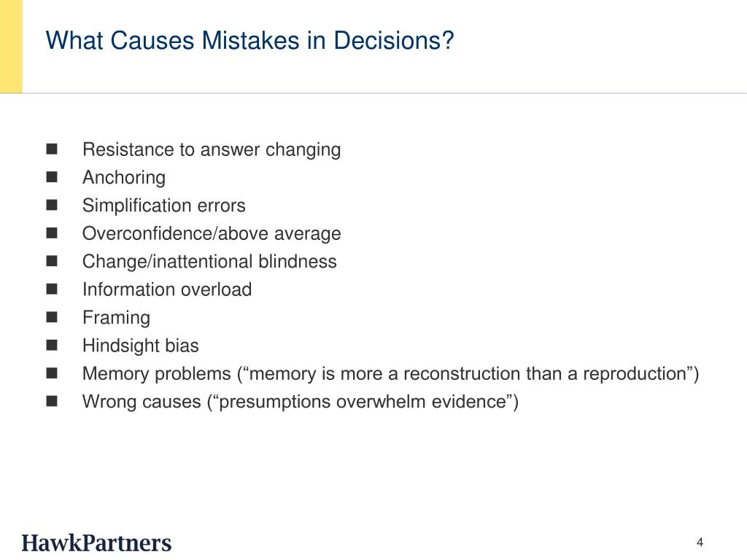
Task: Click the 'Hindsight bias' line
Action: point(141,346)
